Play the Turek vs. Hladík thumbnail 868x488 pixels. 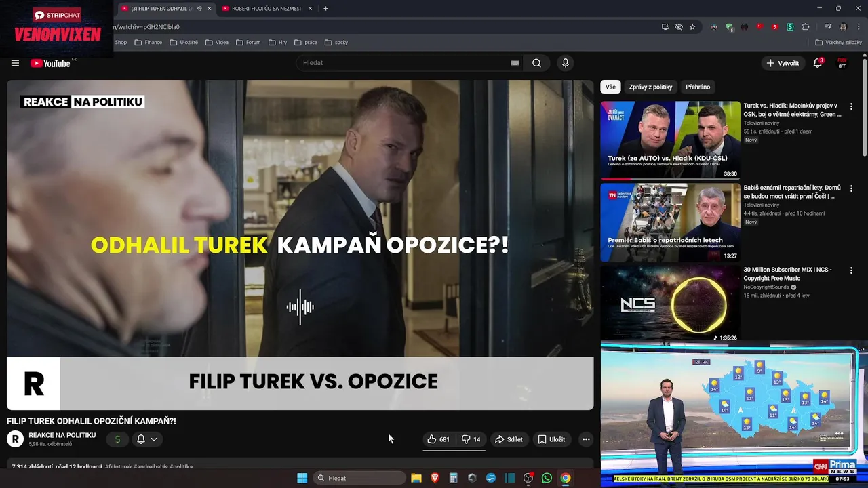click(x=670, y=140)
